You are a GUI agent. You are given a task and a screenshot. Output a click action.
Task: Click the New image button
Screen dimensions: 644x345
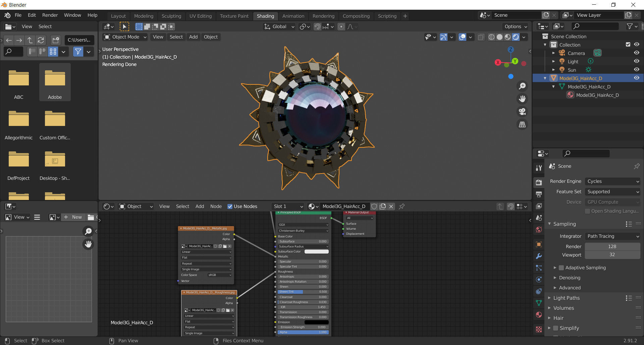[73, 217]
